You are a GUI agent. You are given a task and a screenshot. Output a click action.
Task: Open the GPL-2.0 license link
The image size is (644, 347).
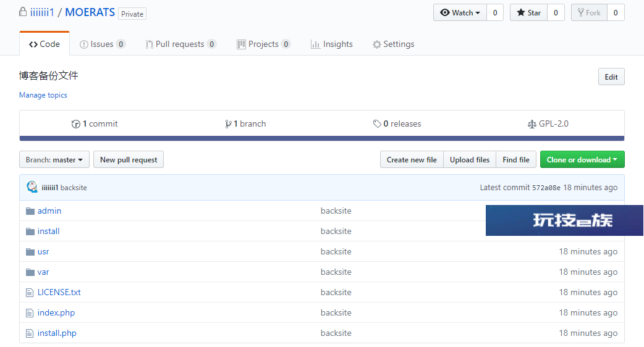point(548,124)
